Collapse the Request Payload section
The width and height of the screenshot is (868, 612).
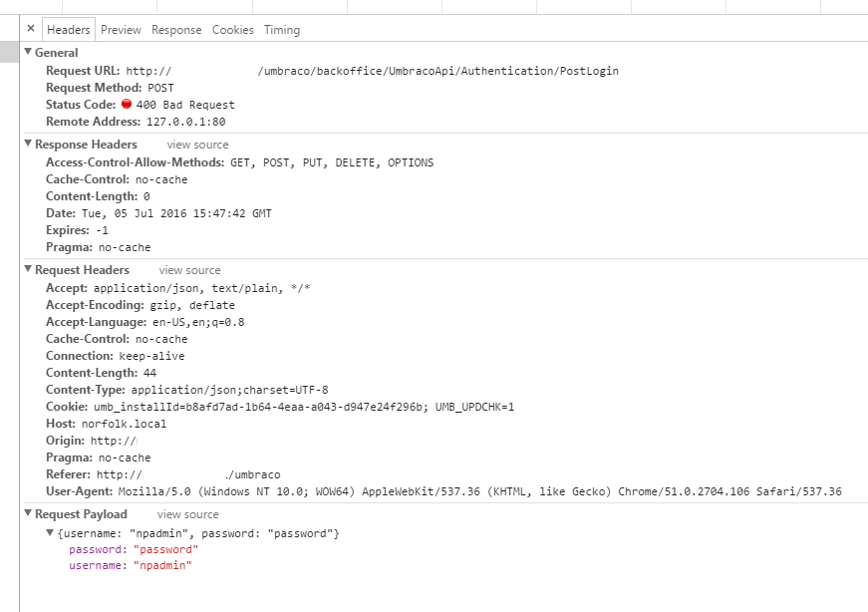pyautogui.click(x=28, y=514)
